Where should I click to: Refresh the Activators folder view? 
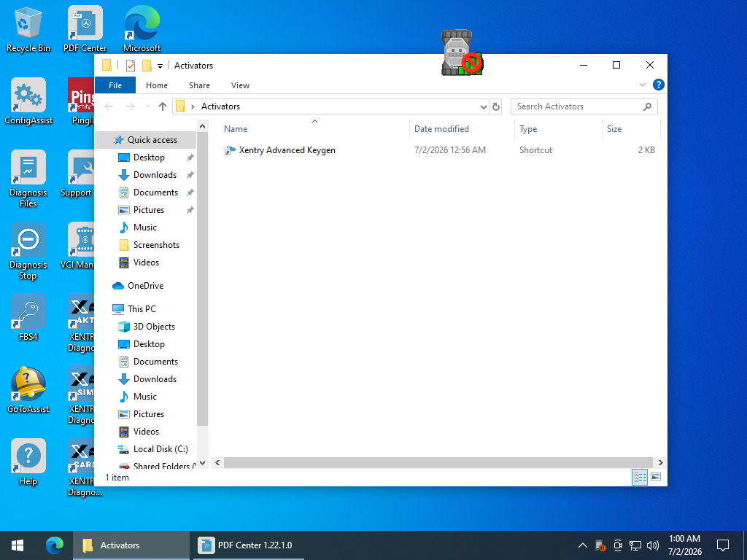pyautogui.click(x=496, y=106)
